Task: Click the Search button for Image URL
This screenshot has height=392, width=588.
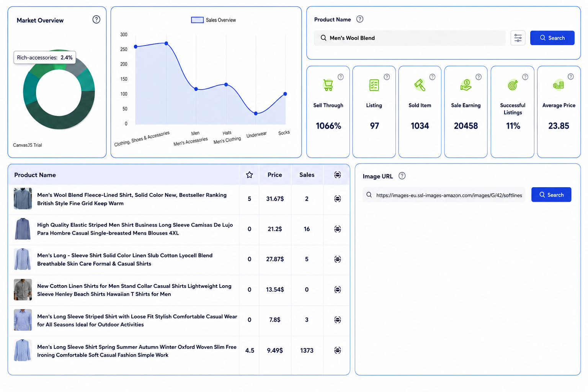Action: (551, 194)
